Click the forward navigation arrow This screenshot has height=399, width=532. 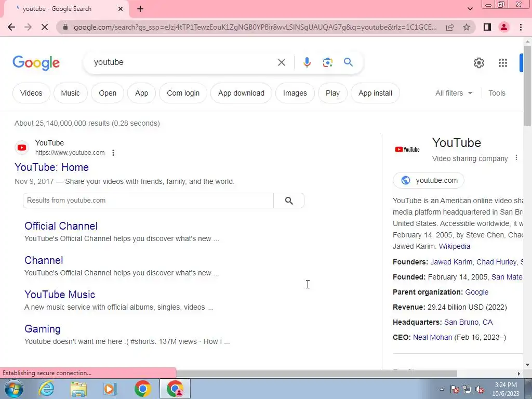click(x=28, y=27)
